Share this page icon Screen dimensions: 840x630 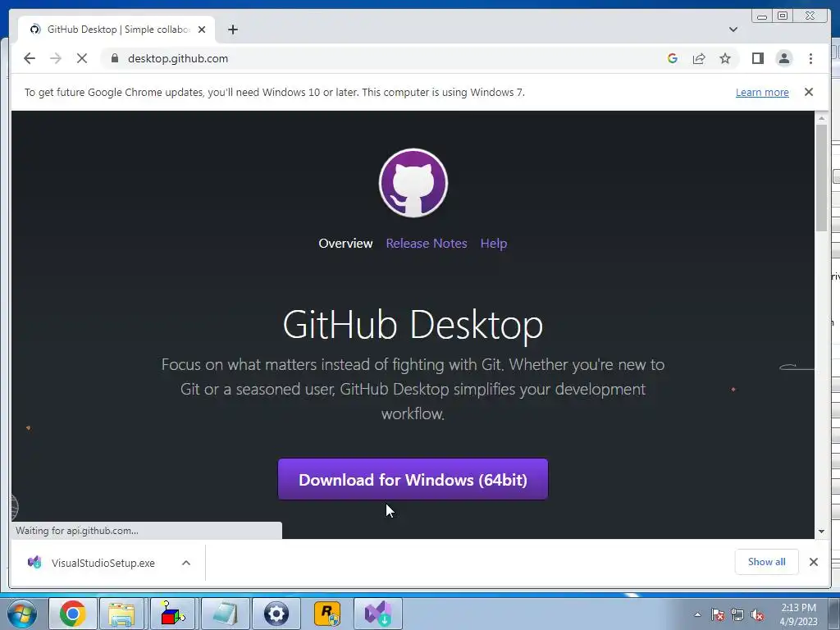point(699,58)
